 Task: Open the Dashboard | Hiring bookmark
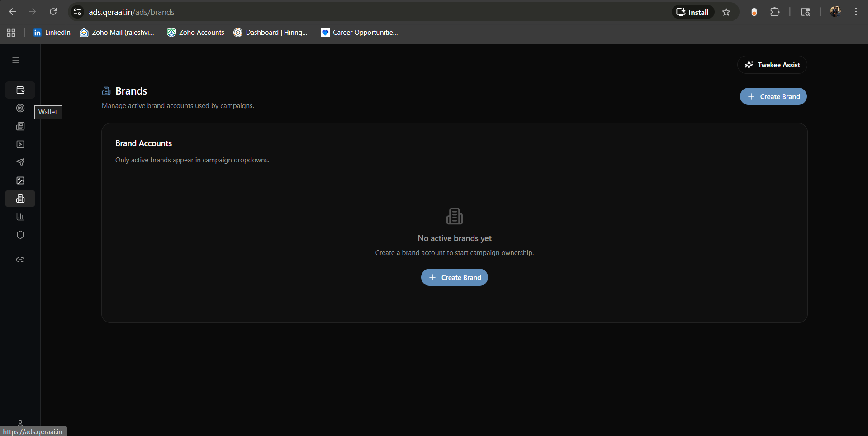[x=270, y=33]
